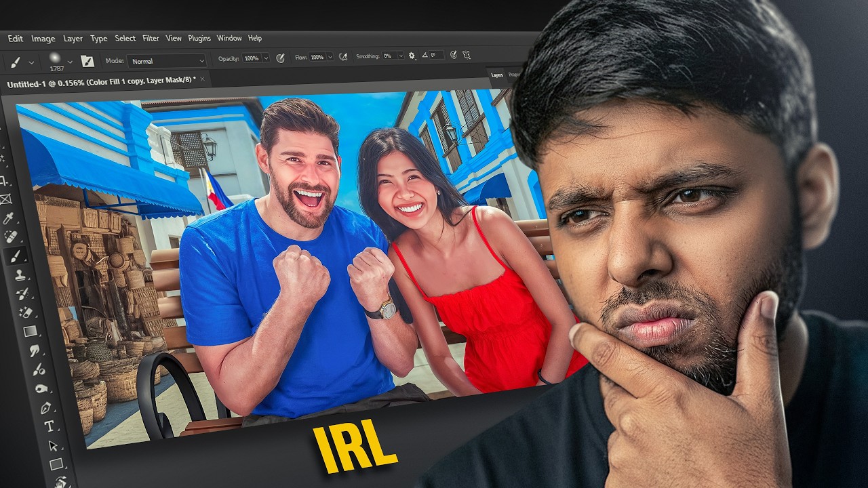868x488 pixels.
Task: Expand the Flow slider arrow
Action: point(330,57)
